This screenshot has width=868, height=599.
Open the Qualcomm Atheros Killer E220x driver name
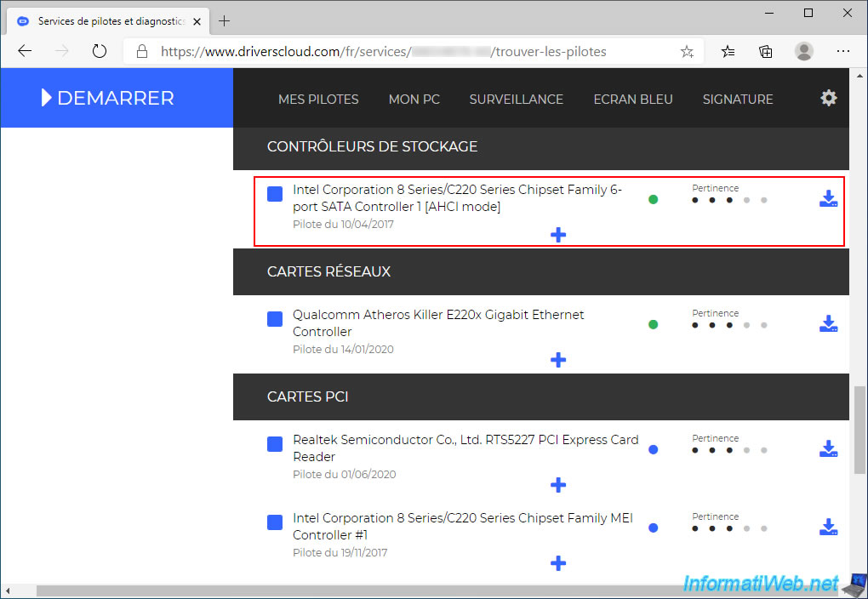pyautogui.click(x=438, y=323)
